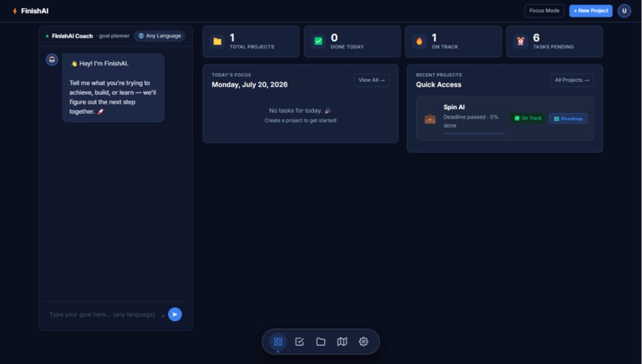Click the yellow folder Total Projects icon

point(217,41)
